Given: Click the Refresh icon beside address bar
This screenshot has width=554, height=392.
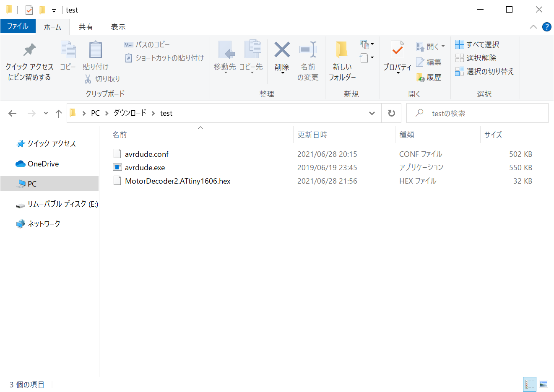Looking at the screenshot, I should coord(391,113).
